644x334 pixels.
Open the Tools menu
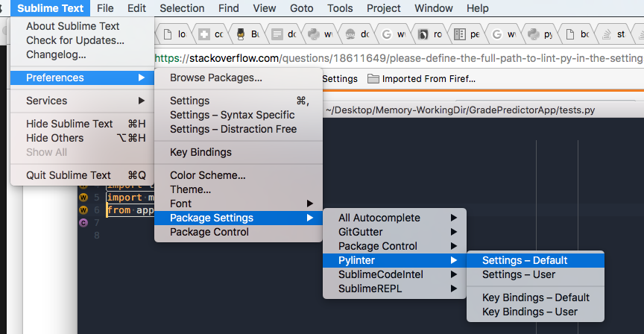coord(340,8)
